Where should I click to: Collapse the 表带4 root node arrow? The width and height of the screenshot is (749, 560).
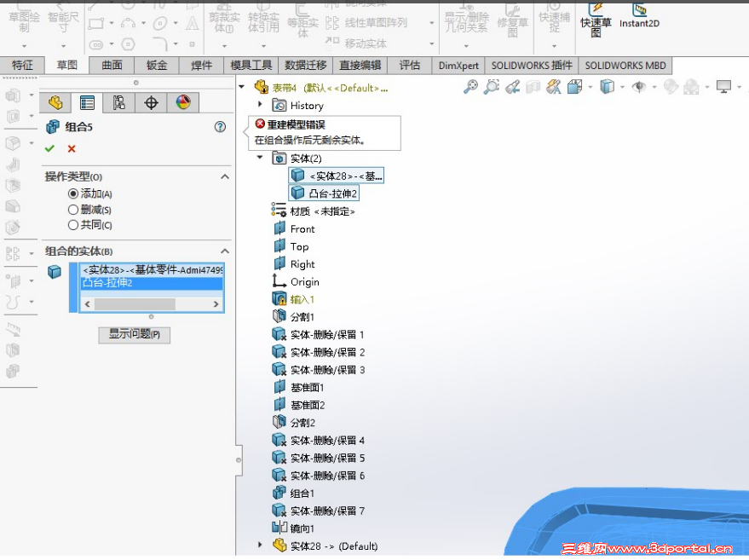pyautogui.click(x=242, y=87)
